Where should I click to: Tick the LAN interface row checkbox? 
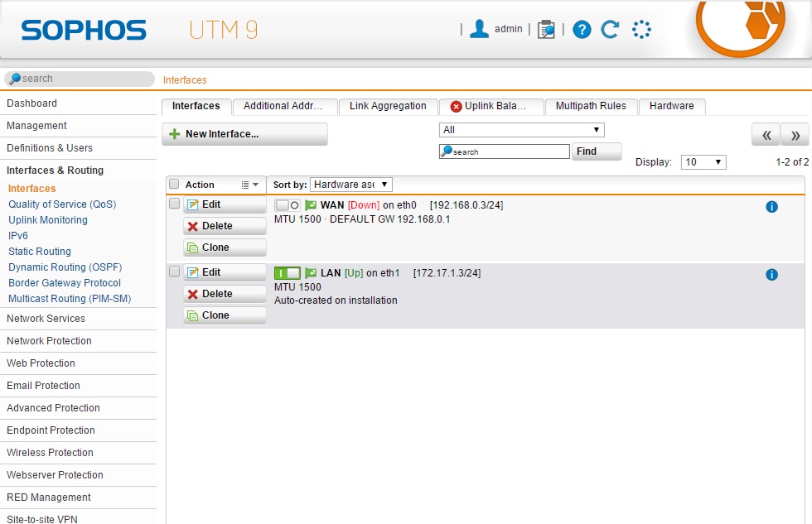174,272
